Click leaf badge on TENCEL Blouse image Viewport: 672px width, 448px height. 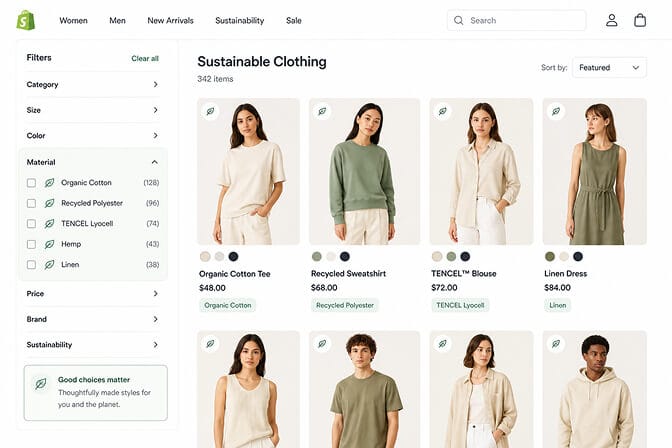[x=443, y=111]
